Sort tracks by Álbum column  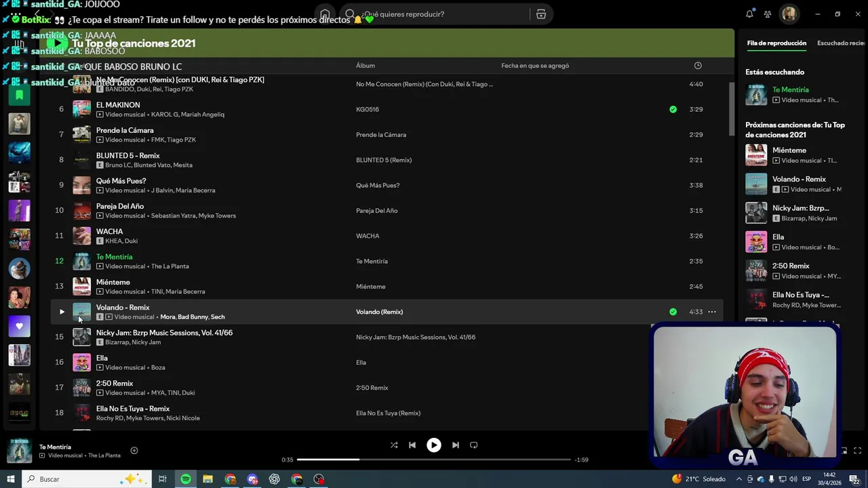tap(366, 66)
